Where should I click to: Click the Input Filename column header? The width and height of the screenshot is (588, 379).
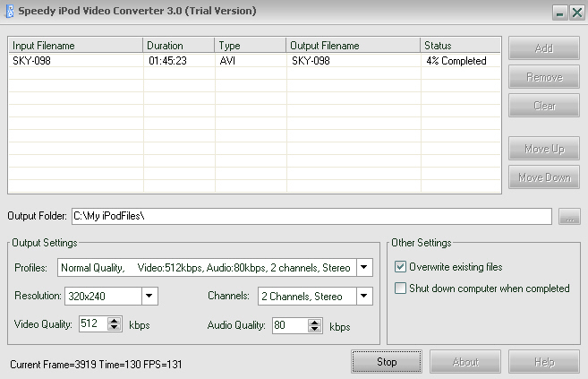point(75,46)
